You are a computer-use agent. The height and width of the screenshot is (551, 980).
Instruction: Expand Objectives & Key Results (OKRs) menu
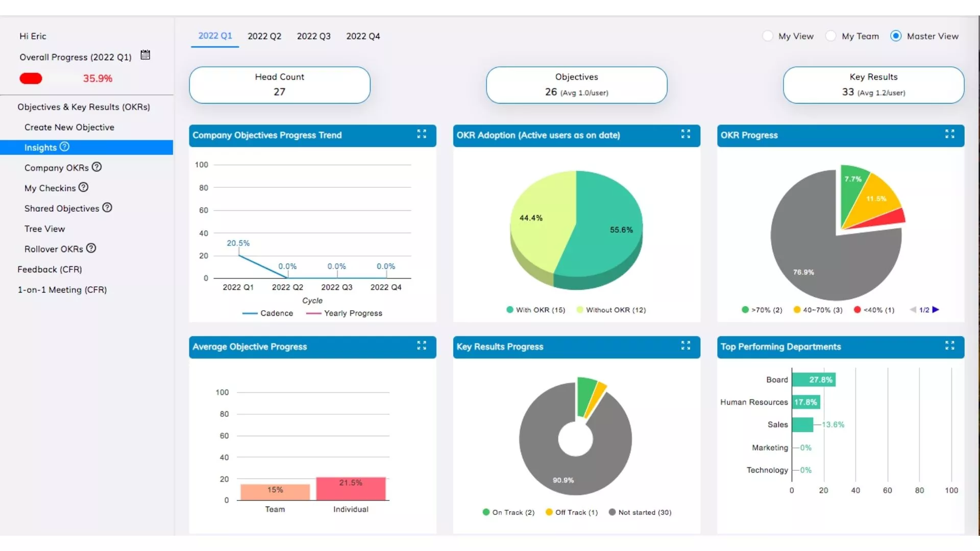(x=84, y=107)
